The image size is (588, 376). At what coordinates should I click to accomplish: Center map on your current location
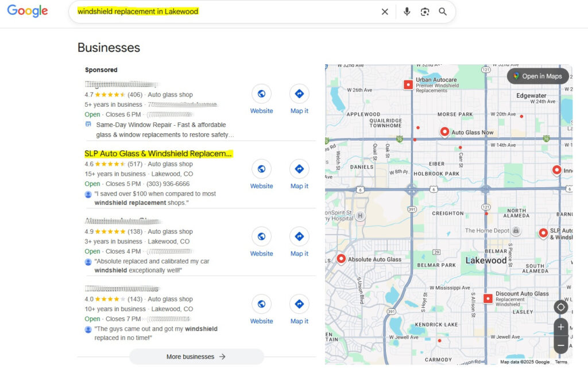click(560, 307)
